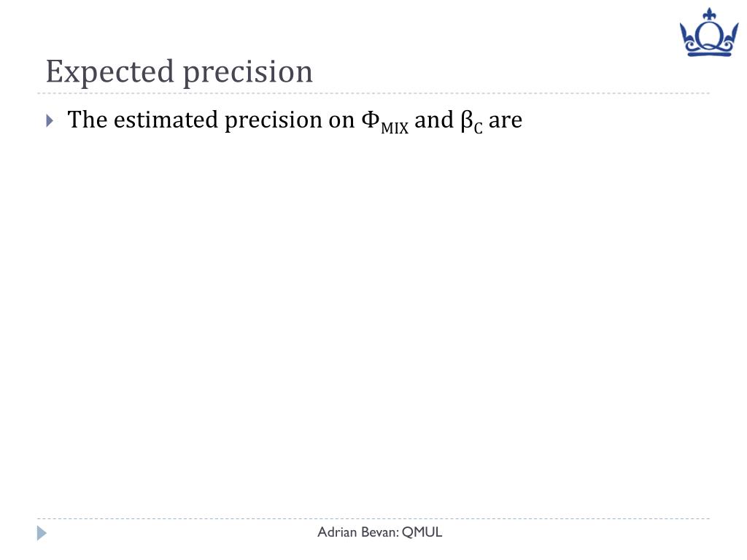747x560 pixels.
Task: Click the word "precision" in the slide title
Action: coord(248,72)
